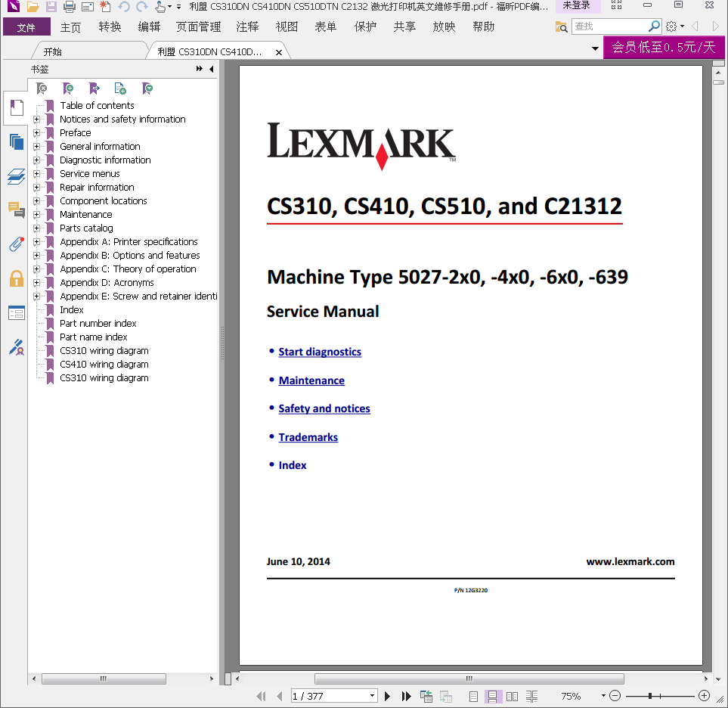Undo the last action

coord(123,7)
